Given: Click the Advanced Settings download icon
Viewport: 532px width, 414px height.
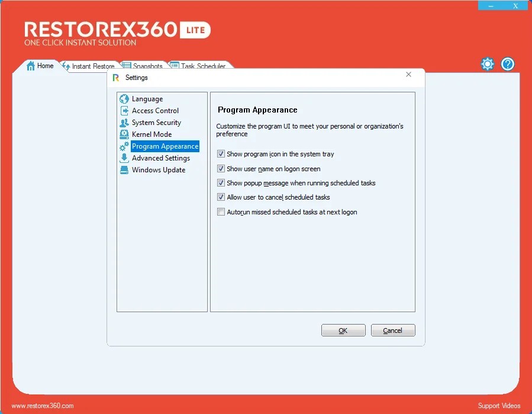Looking at the screenshot, I should pyautogui.click(x=124, y=158).
